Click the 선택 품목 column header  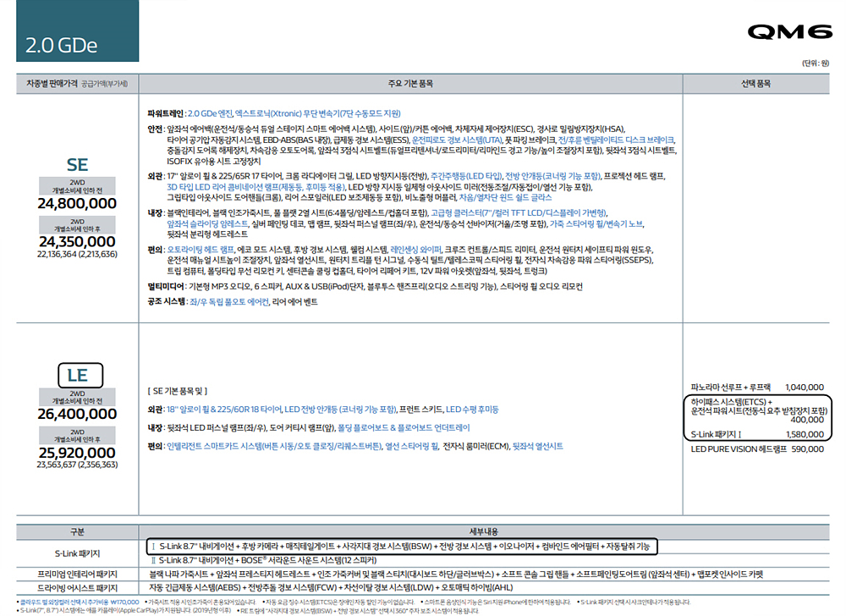click(755, 84)
